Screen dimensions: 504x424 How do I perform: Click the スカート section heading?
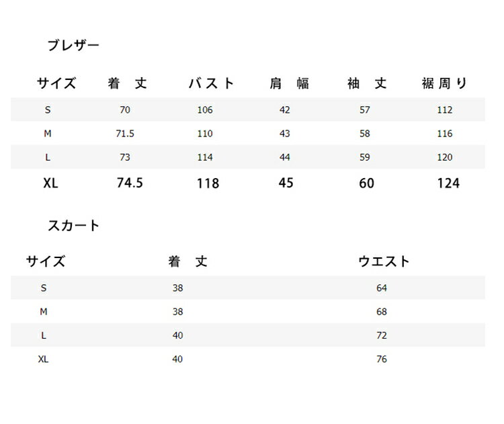pos(73,226)
